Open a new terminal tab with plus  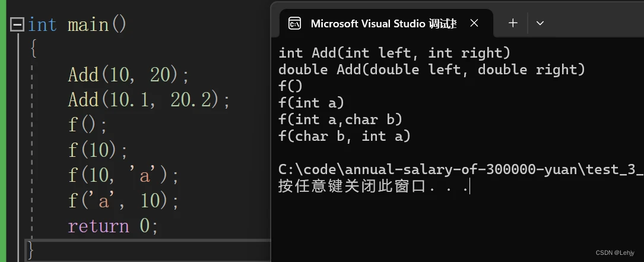[513, 23]
